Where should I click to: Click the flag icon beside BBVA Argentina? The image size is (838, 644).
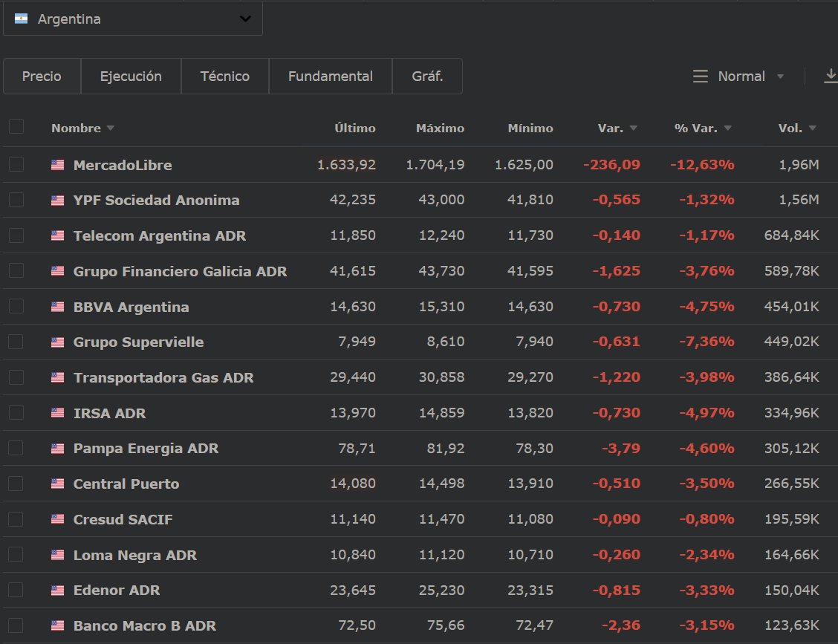point(58,307)
